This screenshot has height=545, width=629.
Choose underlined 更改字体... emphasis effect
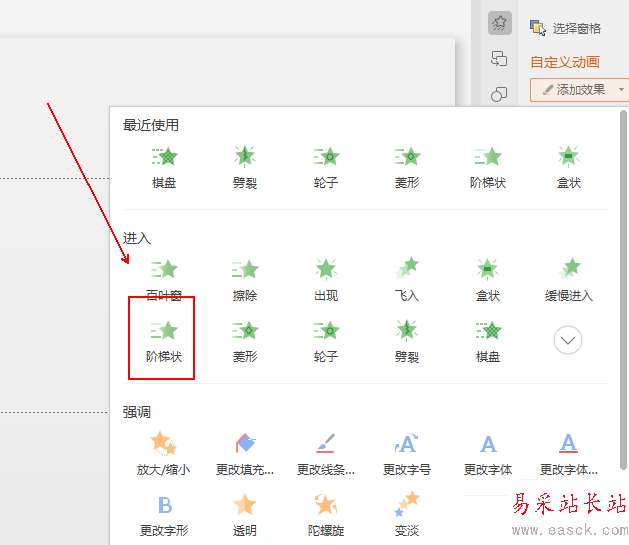(x=568, y=453)
